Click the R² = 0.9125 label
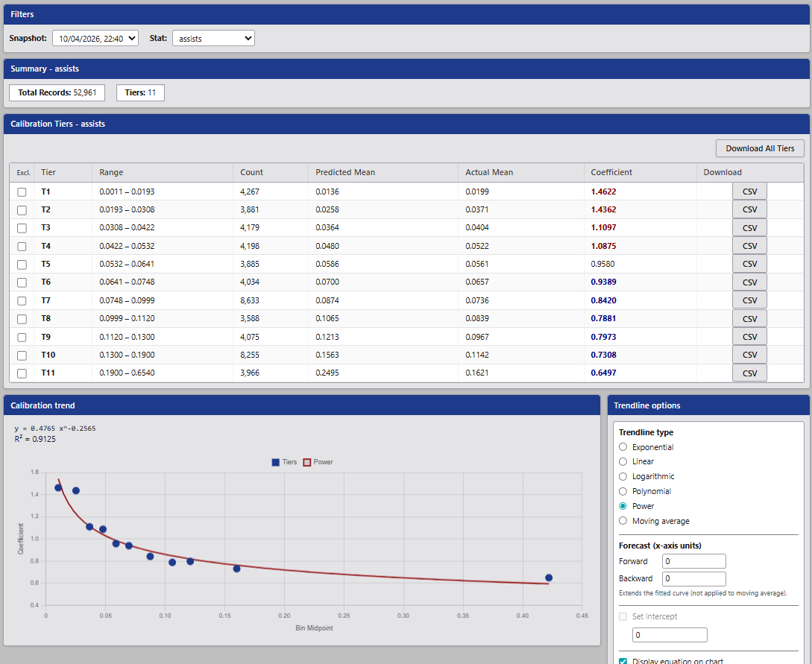This screenshot has height=664, width=812. pyautogui.click(x=35, y=439)
